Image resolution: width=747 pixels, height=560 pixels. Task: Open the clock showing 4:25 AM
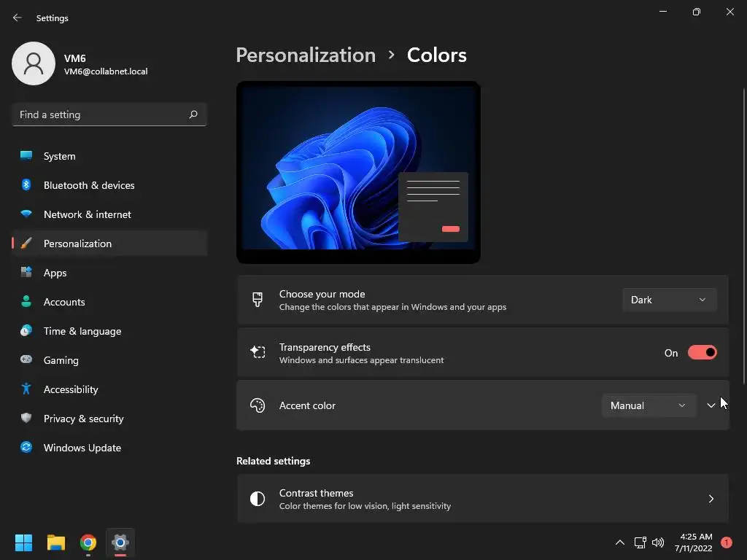(x=693, y=542)
